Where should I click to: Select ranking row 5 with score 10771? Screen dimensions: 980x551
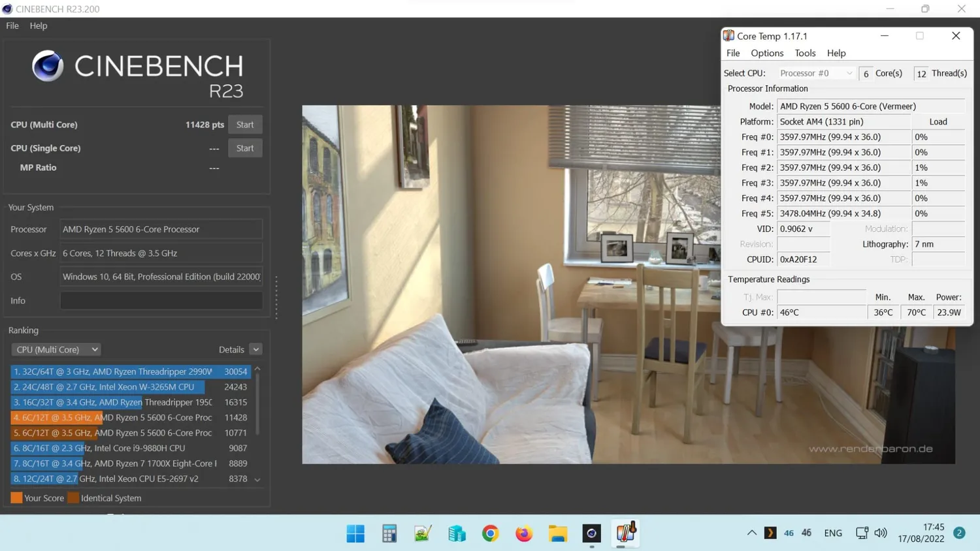[131, 433]
